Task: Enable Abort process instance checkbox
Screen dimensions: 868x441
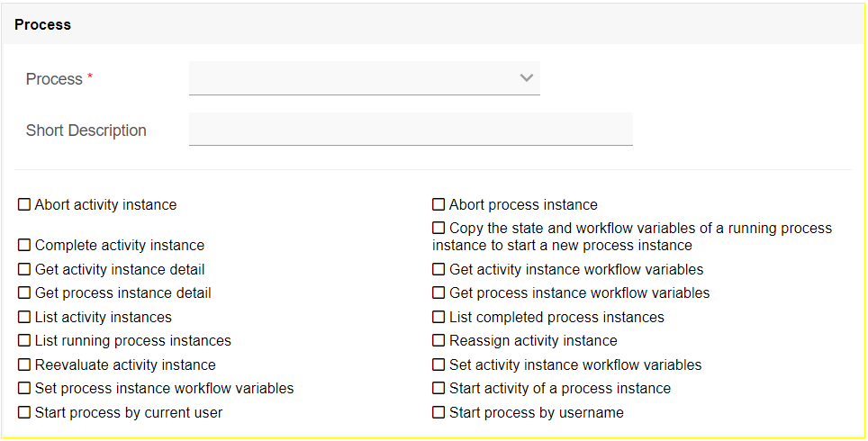Action: coord(439,205)
